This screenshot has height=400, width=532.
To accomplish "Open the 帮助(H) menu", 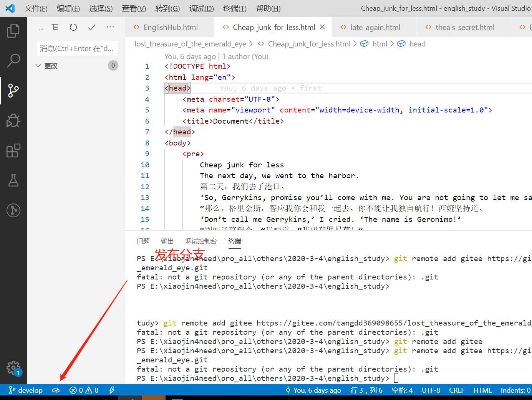I will [268, 8].
